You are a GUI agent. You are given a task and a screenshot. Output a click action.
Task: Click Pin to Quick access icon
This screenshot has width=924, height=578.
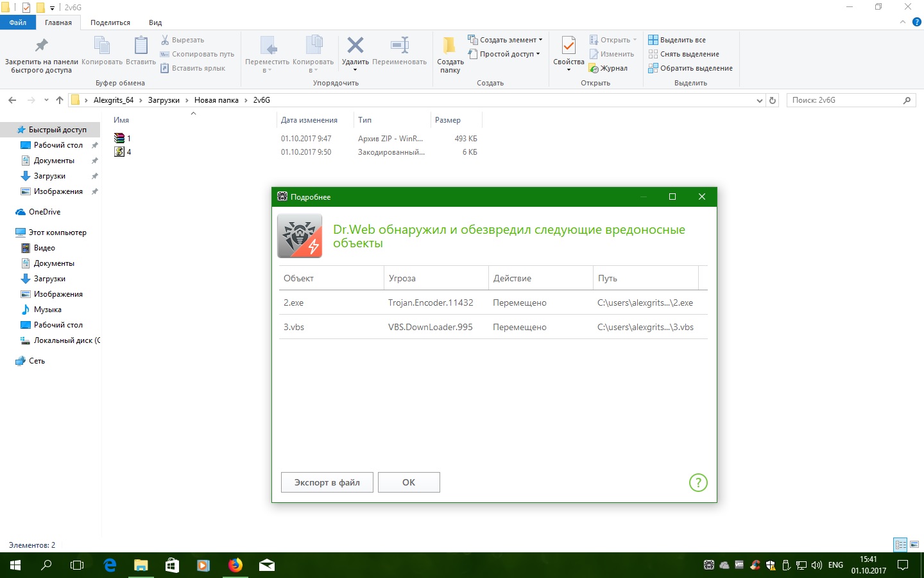pyautogui.click(x=41, y=46)
